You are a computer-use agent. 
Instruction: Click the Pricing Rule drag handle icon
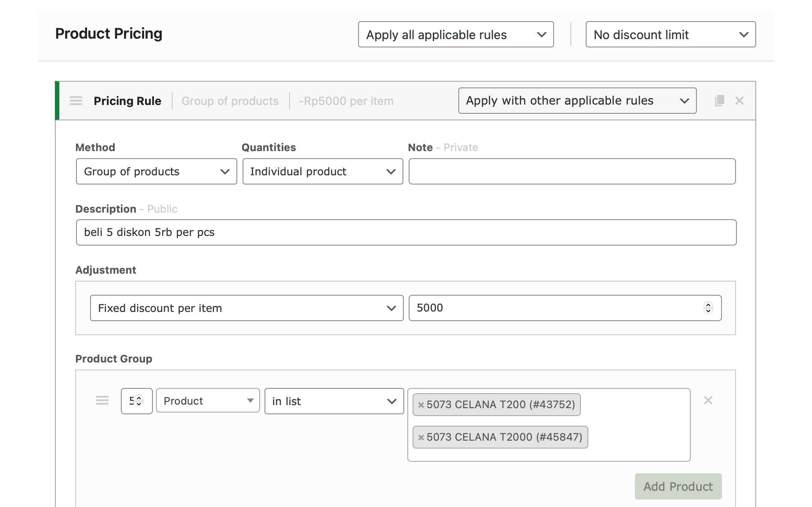coord(76,101)
